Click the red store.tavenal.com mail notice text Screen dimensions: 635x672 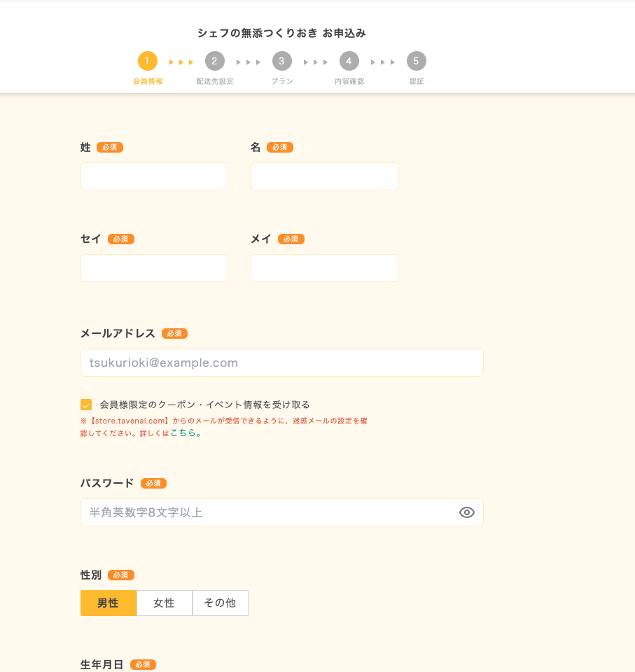click(223, 427)
